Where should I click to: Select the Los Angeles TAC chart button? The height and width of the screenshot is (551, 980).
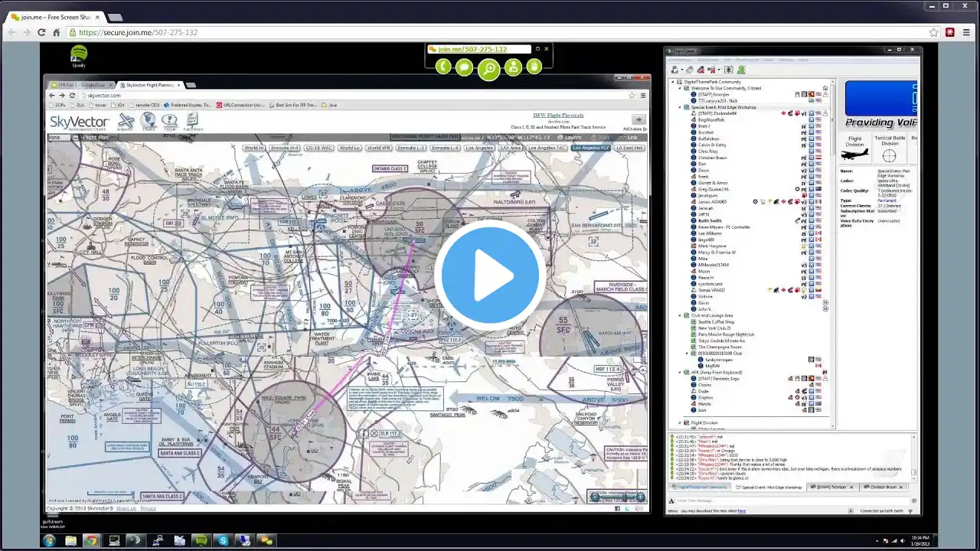547,148
